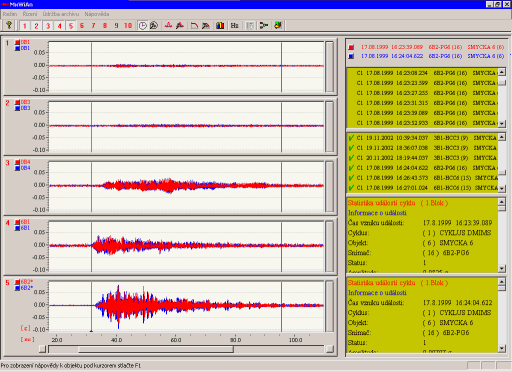Click blue 6B2* legend square in graph 5
512x372 pixels.
coord(17,288)
